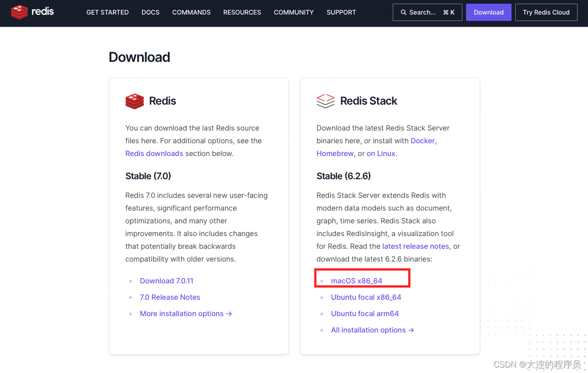Open the GET STARTED menu
588x373 pixels.
point(107,12)
